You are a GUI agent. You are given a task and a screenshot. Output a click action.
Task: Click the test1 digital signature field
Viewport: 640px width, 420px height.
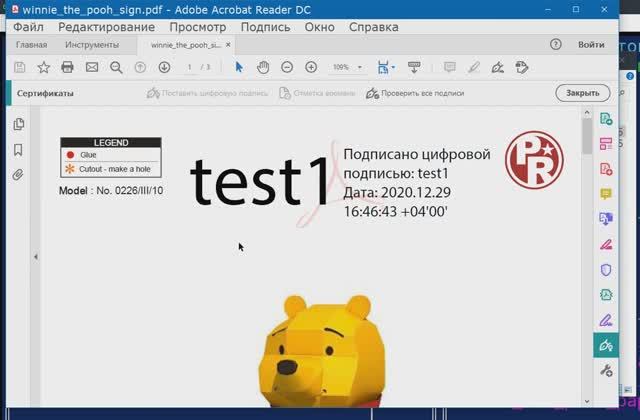click(340, 183)
